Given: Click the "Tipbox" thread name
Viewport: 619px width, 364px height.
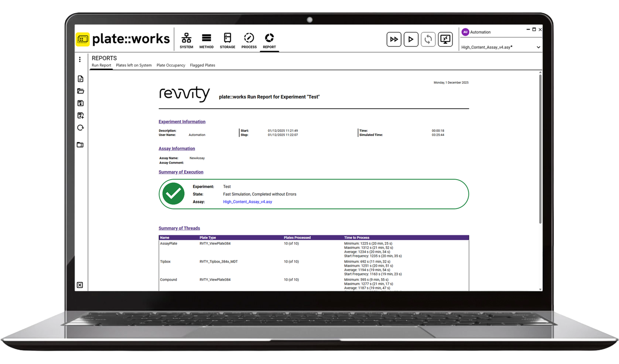Looking at the screenshot, I should (x=165, y=262).
